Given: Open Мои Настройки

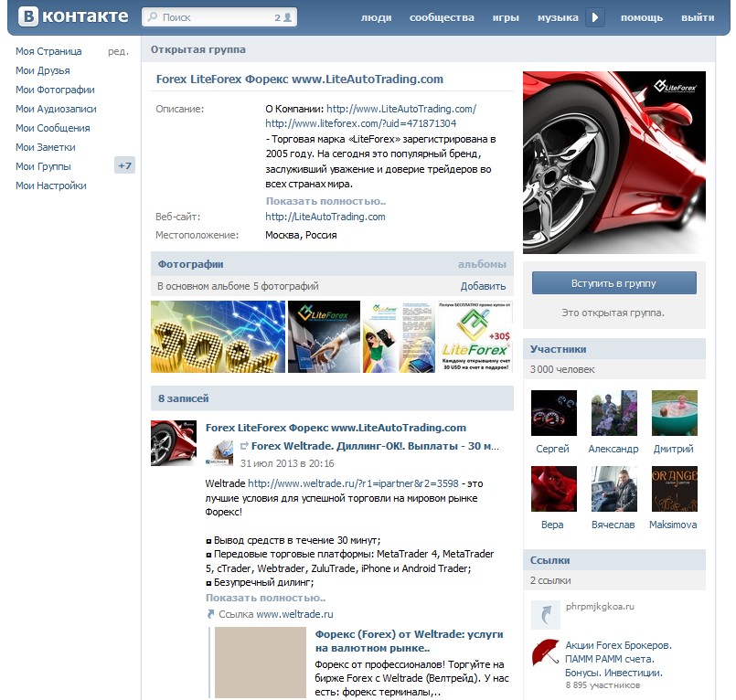Looking at the screenshot, I should click(50, 186).
